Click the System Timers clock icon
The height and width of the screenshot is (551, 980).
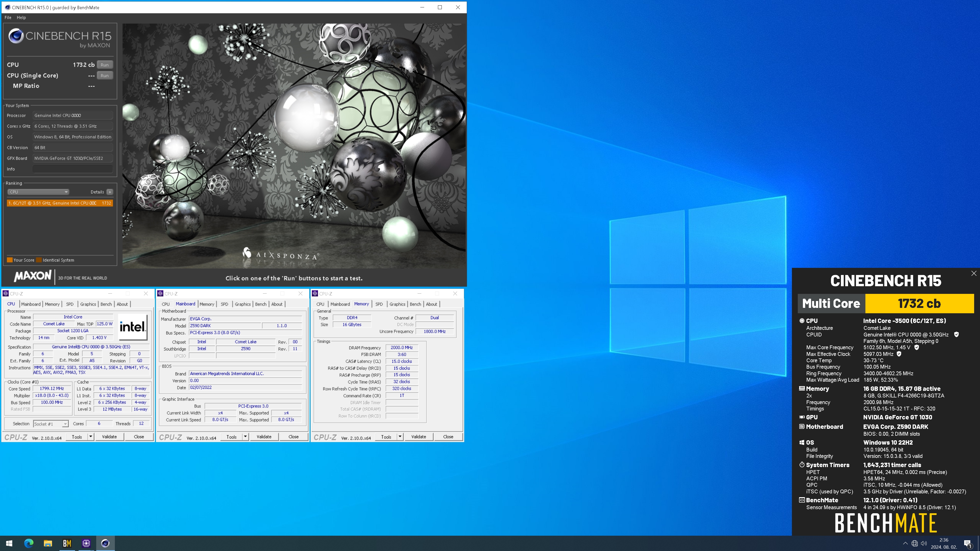coord(802,465)
